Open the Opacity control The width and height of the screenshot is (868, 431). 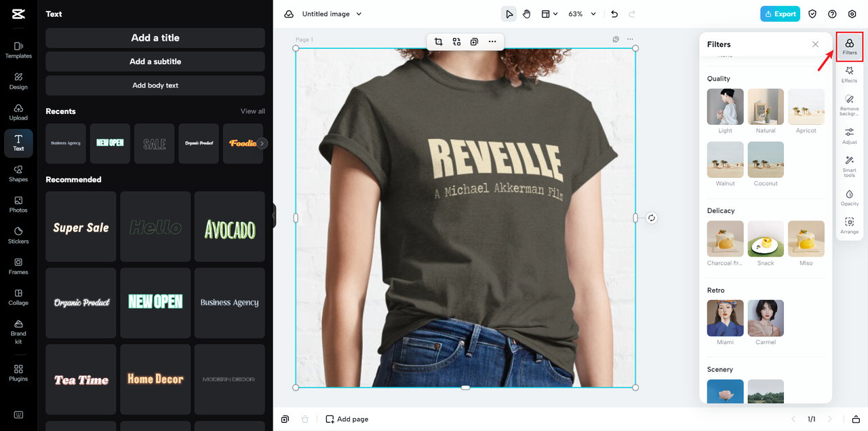(849, 198)
